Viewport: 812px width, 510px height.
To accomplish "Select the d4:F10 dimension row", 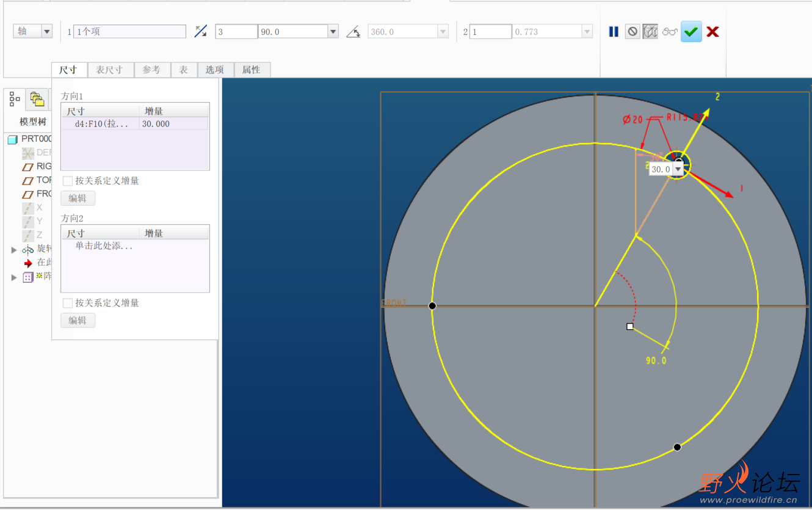I will [135, 124].
